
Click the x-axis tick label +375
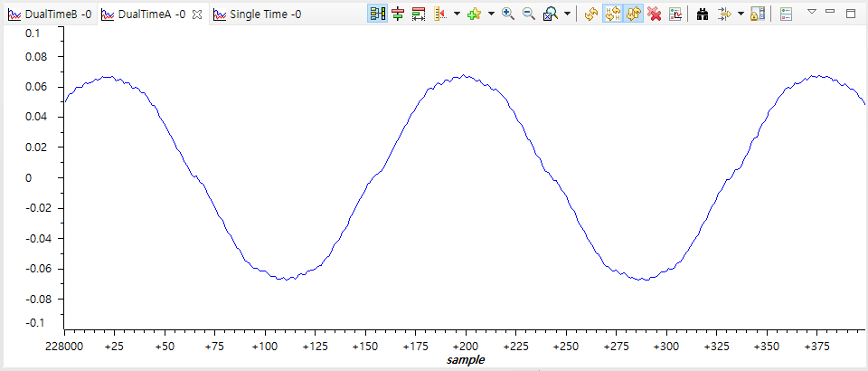click(816, 347)
